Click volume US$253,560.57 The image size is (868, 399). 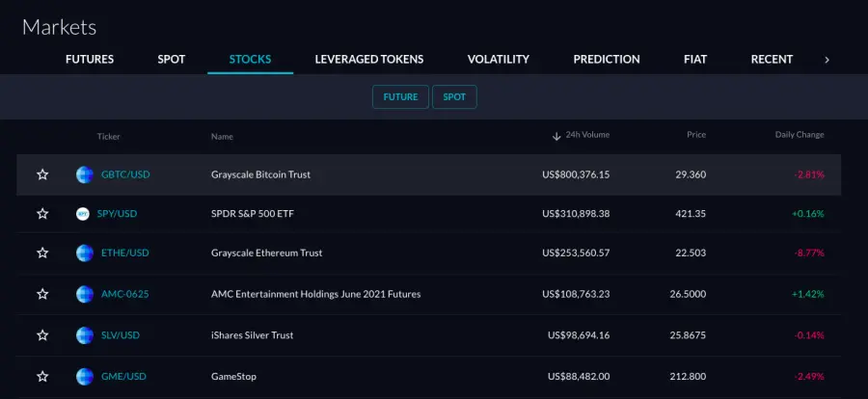click(577, 253)
